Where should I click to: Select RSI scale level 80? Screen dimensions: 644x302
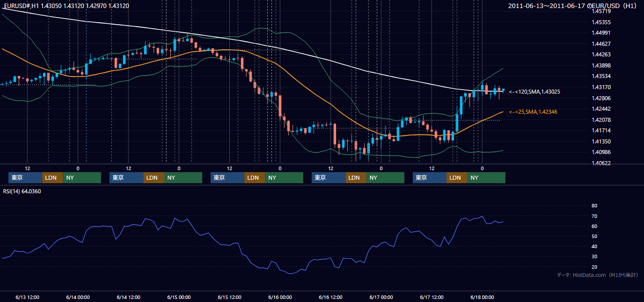[594, 206]
